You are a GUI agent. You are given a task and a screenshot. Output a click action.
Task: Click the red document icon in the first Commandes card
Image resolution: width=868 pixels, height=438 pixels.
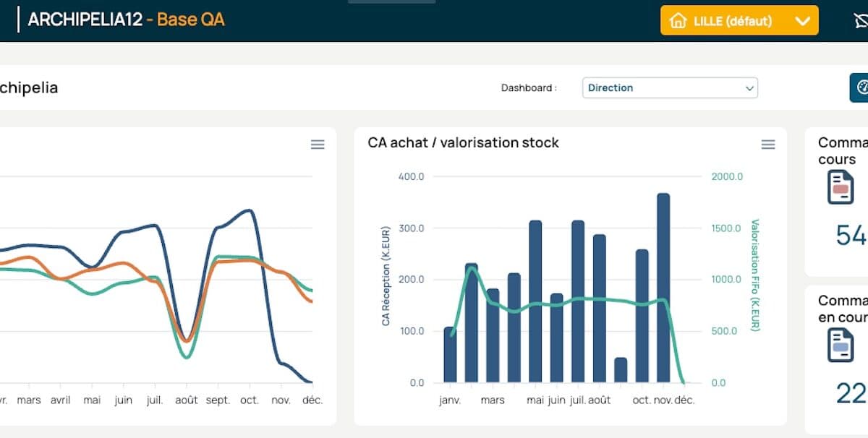tap(841, 188)
